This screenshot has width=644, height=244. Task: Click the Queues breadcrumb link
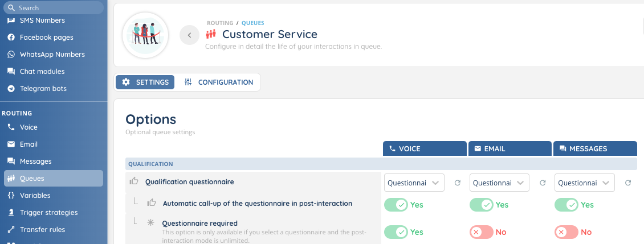pyautogui.click(x=252, y=23)
